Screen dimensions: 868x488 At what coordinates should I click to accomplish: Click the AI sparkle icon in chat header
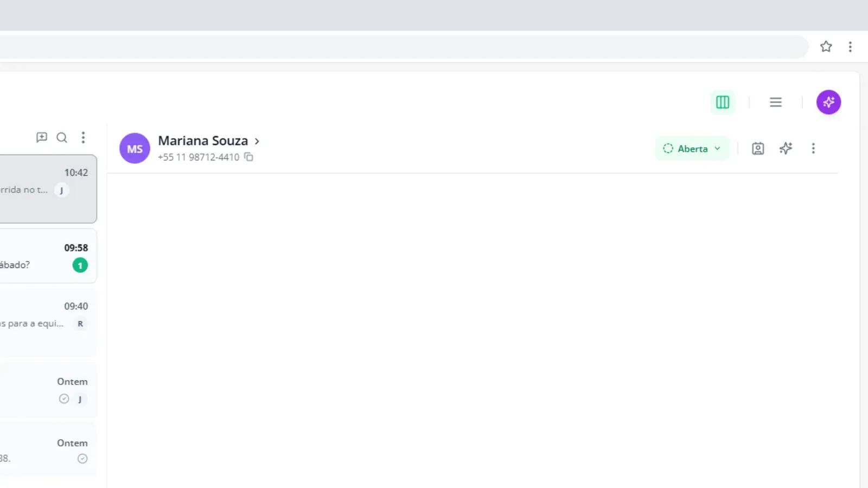[786, 149]
